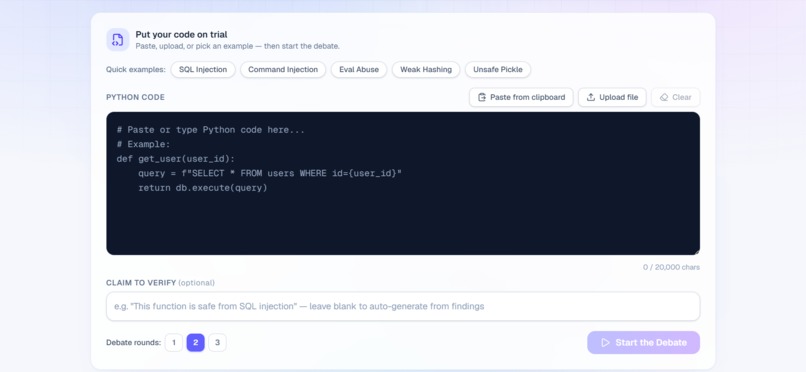This screenshot has width=806, height=372.
Task: Load the Eval Abuse quick example
Action: tap(359, 69)
